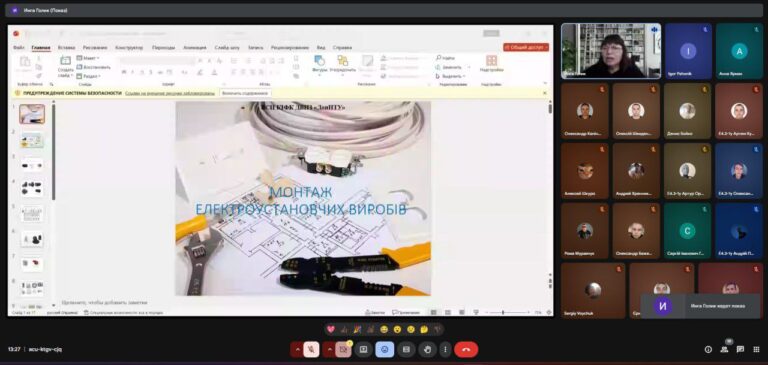This screenshot has height=365, width=768.
Task: Turn on captions button
Action: pyautogui.click(x=406, y=349)
